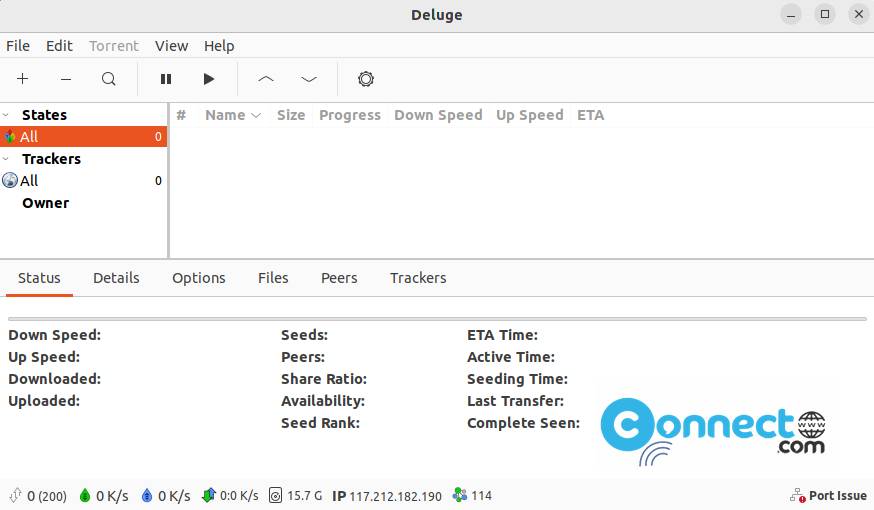Collapse the Trackers section
This screenshot has height=510, width=874.
click(6, 159)
